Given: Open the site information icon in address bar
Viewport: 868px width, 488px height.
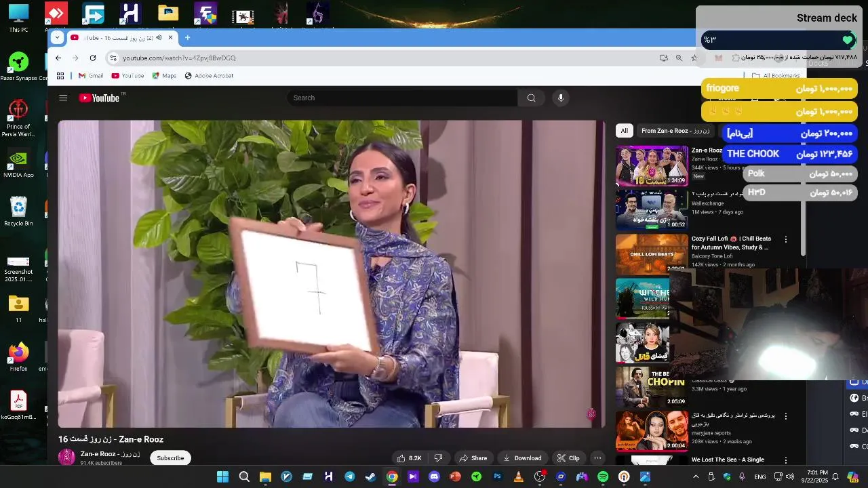Looking at the screenshot, I should 113,58.
